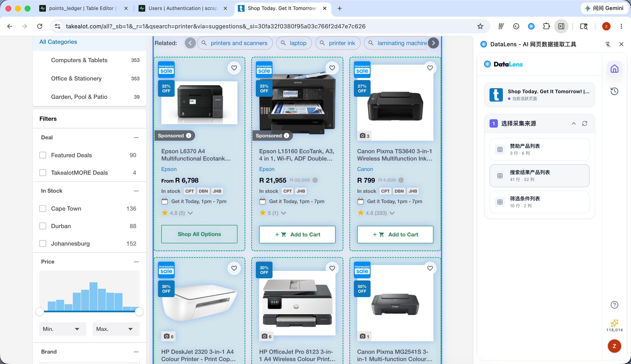
Task: Add Epson L15160 EcoTank to cart
Action: 297,235
